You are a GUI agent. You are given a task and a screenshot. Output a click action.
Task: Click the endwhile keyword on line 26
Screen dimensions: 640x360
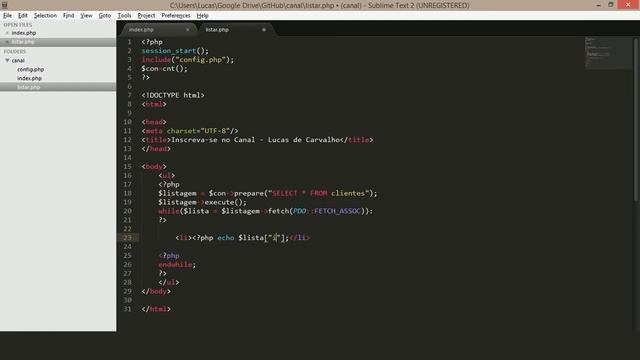tap(175, 264)
